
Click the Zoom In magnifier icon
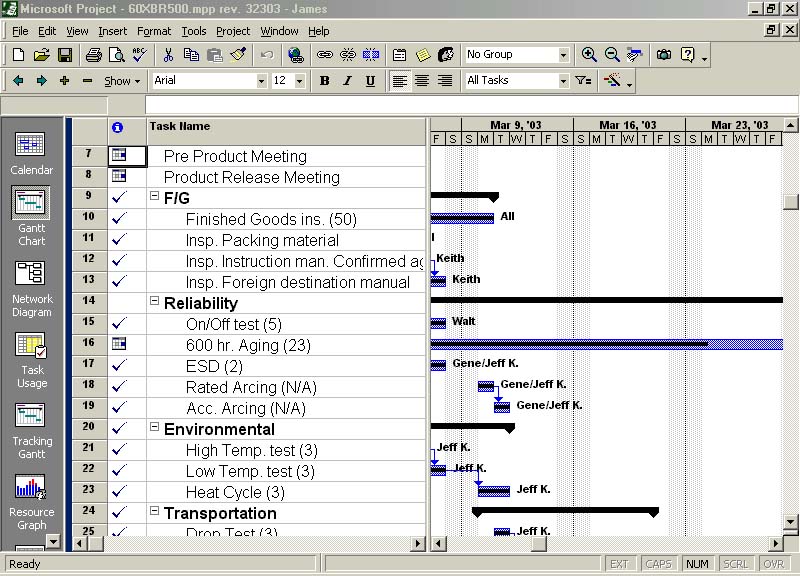click(x=589, y=55)
